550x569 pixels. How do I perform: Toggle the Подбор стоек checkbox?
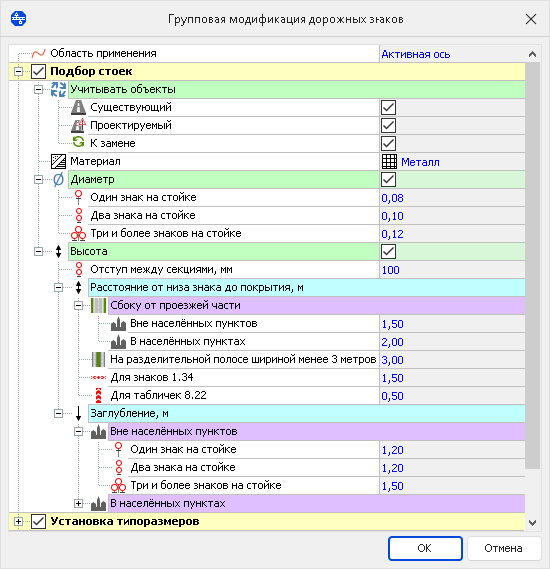(x=38, y=71)
